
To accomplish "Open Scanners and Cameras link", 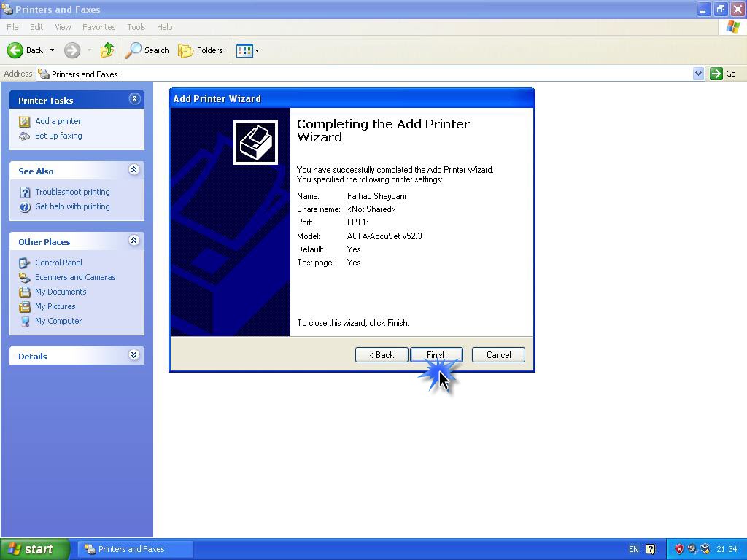I will (x=75, y=277).
